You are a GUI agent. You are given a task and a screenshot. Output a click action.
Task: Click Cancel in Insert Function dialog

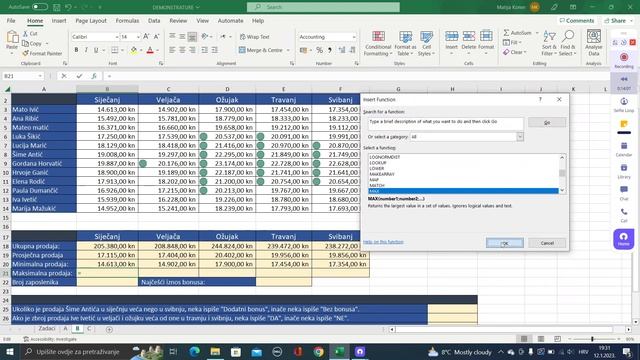[547, 243]
